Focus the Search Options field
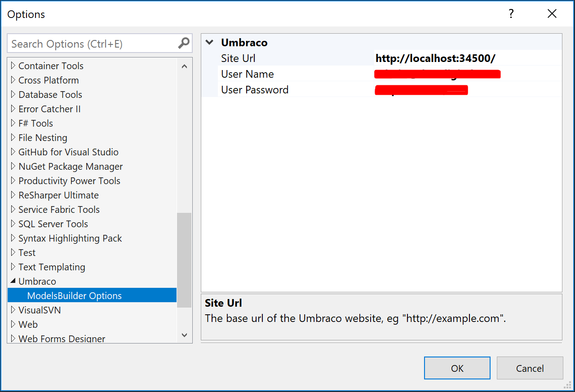 pyautogui.click(x=100, y=44)
